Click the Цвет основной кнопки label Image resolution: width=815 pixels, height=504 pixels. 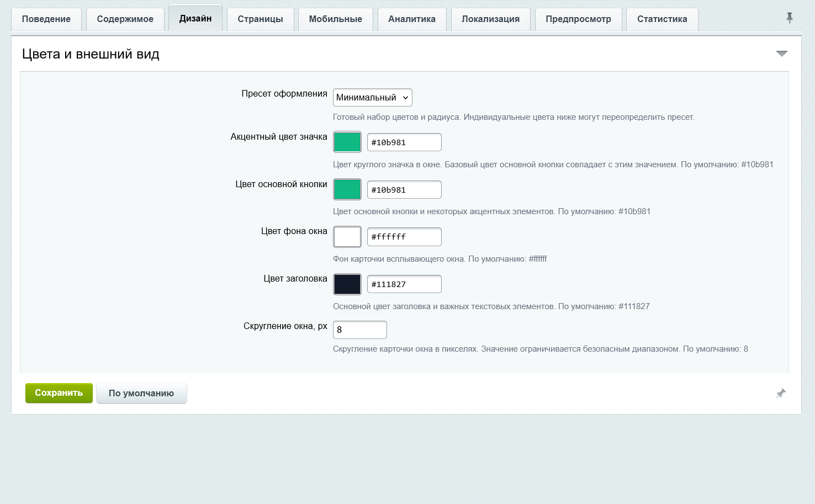coord(281,184)
